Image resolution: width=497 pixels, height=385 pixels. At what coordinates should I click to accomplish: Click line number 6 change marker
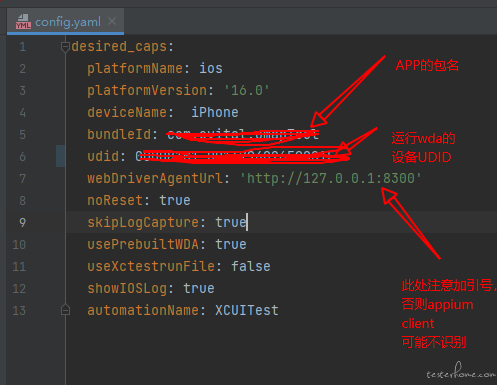pyautogui.click(x=60, y=156)
